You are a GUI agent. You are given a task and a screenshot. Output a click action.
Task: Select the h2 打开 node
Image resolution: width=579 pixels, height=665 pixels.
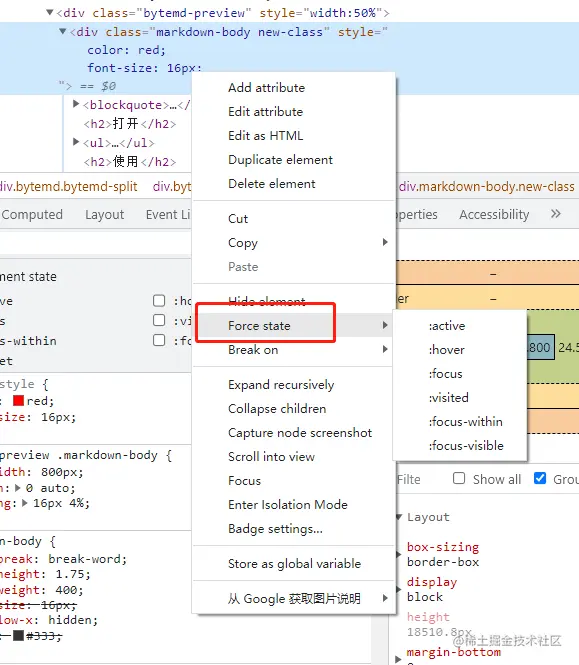pyautogui.click(x=129, y=124)
